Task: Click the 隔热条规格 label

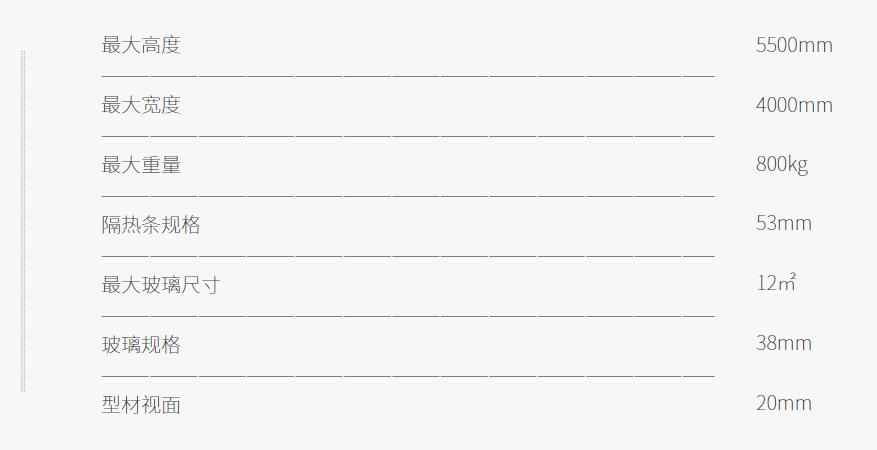Action: point(151,224)
